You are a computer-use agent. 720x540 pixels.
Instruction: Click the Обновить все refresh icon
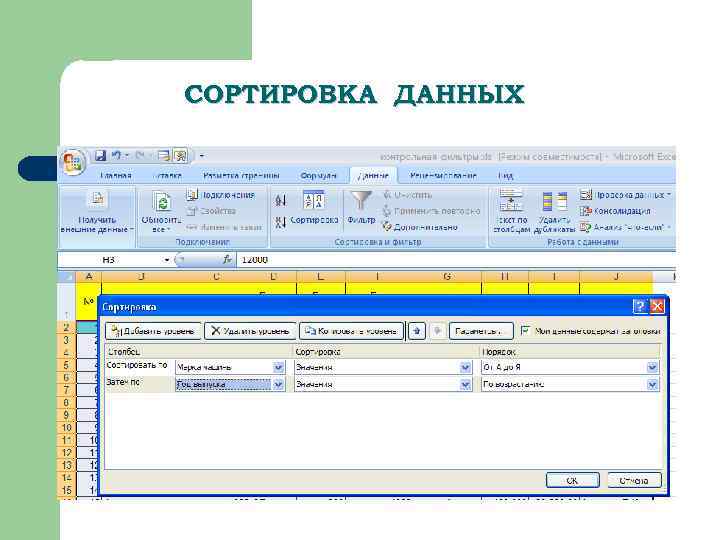tap(162, 202)
